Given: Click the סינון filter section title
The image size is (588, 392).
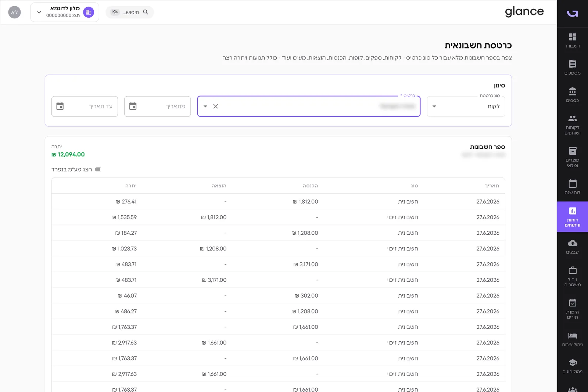Looking at the screenshot, I should (499, 86).
